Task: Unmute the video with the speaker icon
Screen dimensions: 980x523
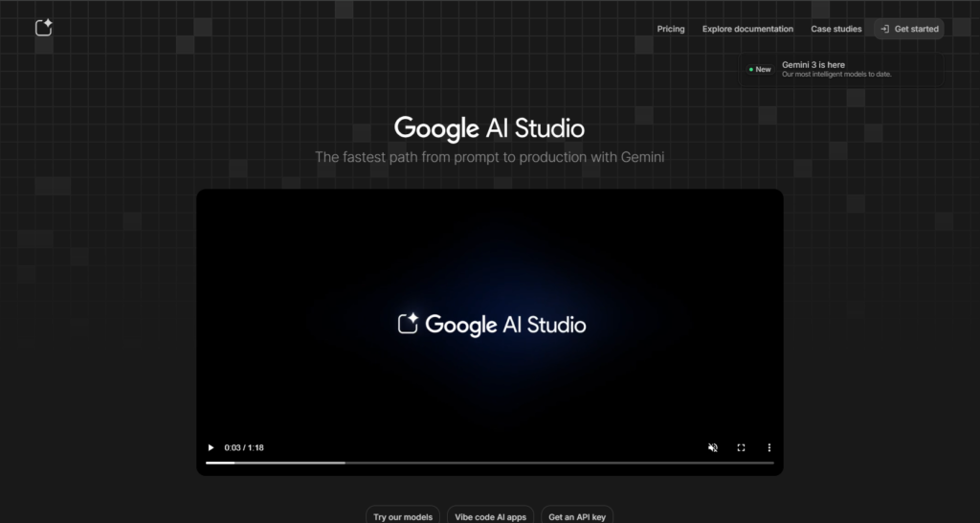Action: pyautogui.click(x=712, y=447)
